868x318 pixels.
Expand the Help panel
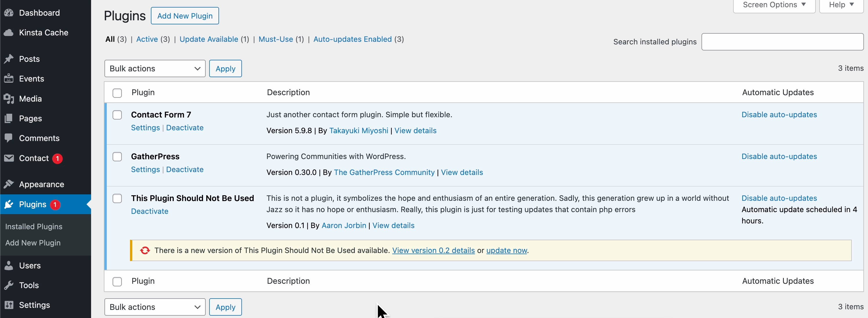(x=841, y=5)
